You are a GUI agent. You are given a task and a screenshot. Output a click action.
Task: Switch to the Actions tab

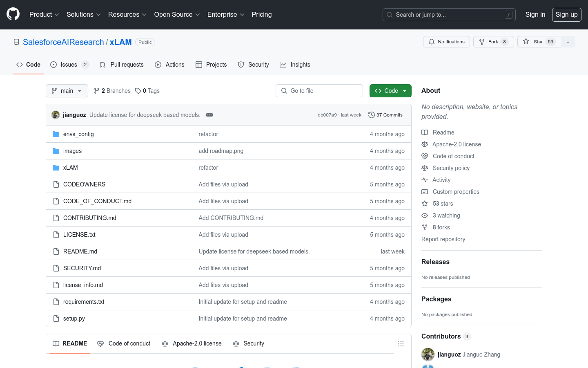[x=169, y=65]
